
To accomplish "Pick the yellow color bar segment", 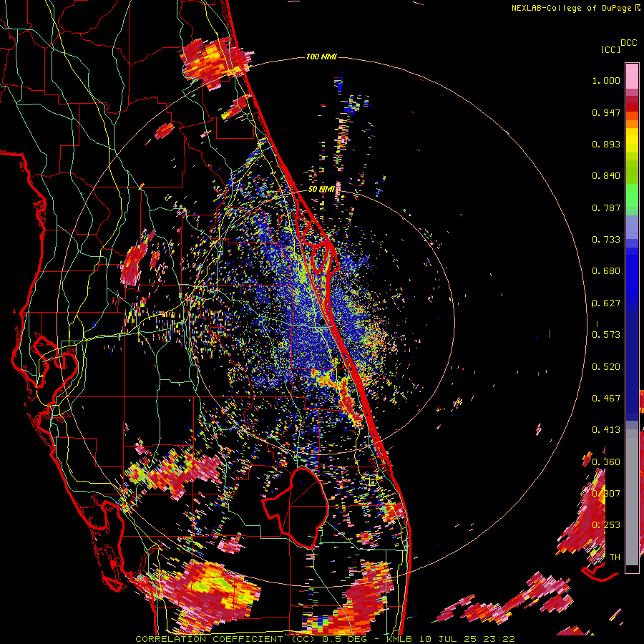I will click(632, 140).
